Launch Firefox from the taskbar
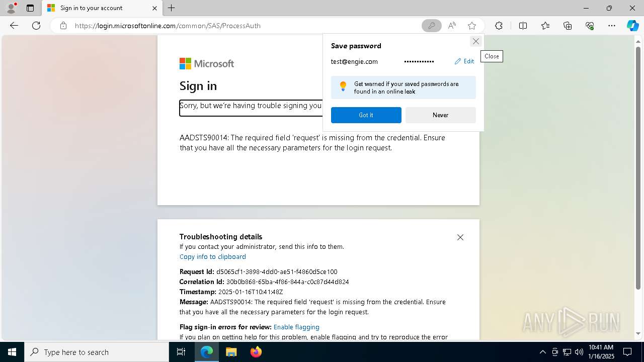 click(256, 352)
